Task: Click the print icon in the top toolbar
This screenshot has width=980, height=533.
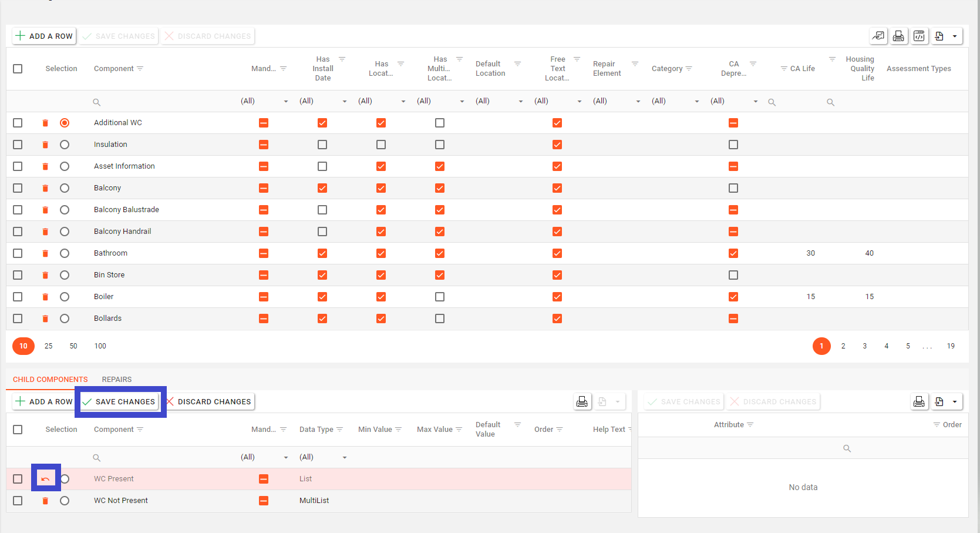Action: pyautogui.click(x=898, y=36)
